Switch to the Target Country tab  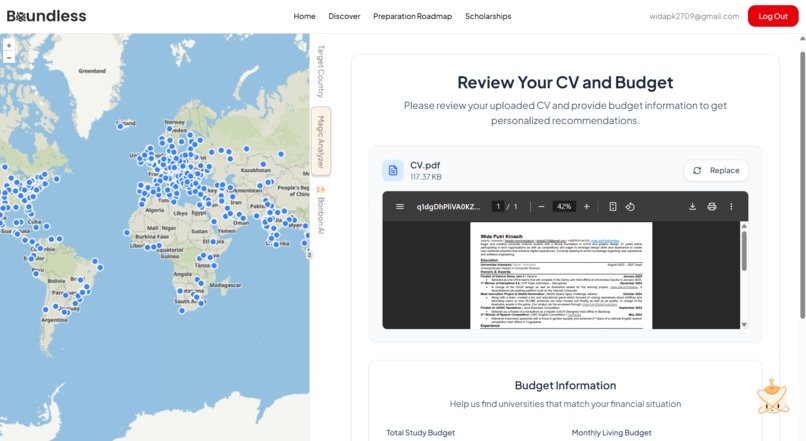[x=321, y=71]
